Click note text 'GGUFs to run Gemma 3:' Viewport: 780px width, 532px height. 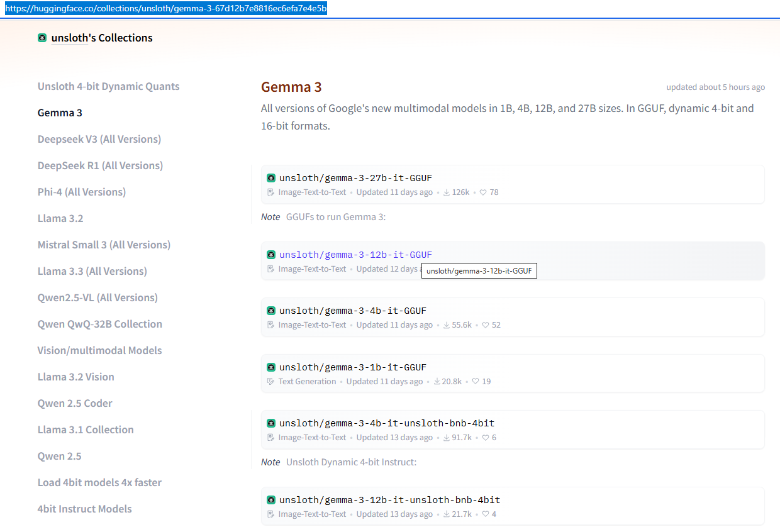(x=336, y=217)
